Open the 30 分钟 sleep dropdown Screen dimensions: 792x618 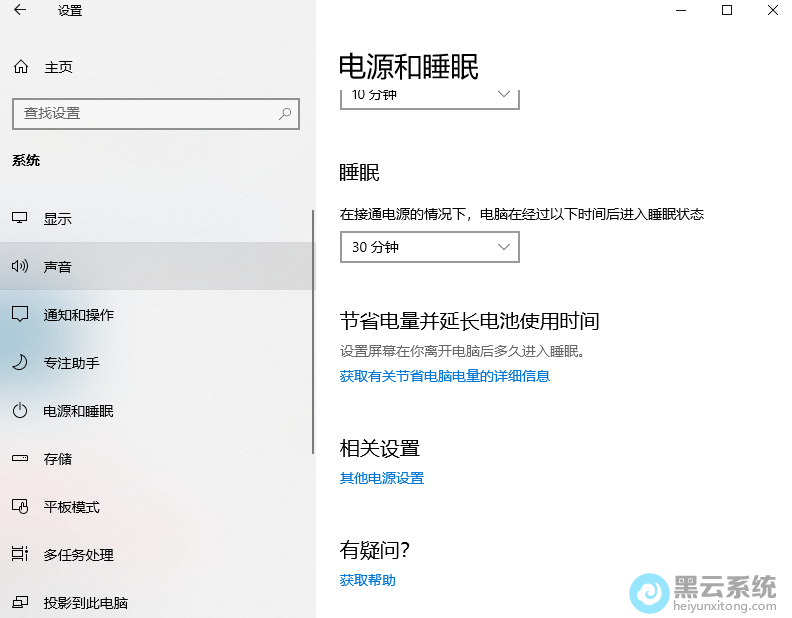click(x=429, y=247)
